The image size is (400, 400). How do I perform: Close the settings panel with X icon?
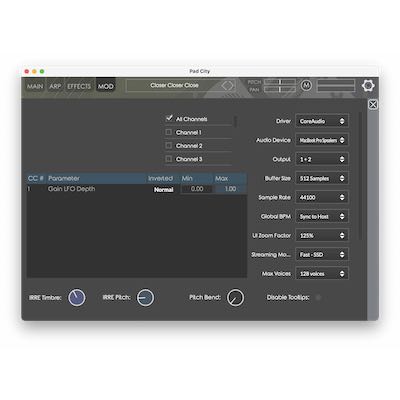[373, 105]
